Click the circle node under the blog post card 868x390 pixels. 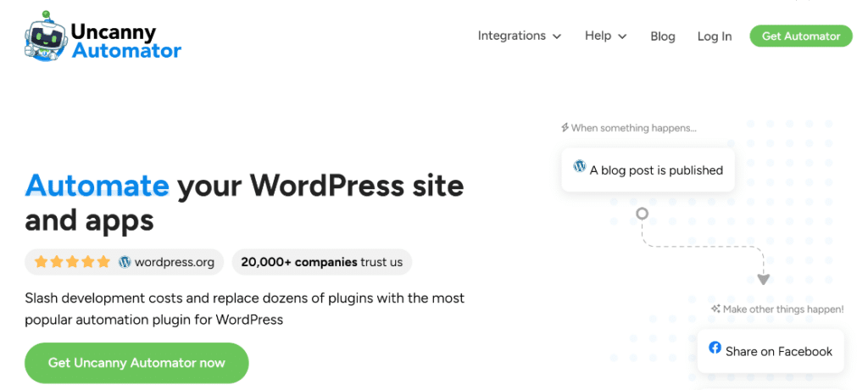tap(642, 214)
